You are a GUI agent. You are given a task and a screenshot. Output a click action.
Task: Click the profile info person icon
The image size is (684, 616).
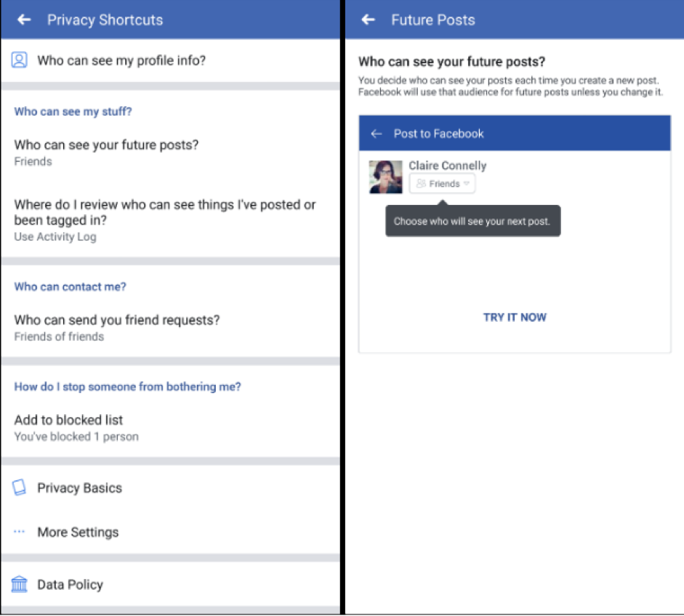coord(20,60)
